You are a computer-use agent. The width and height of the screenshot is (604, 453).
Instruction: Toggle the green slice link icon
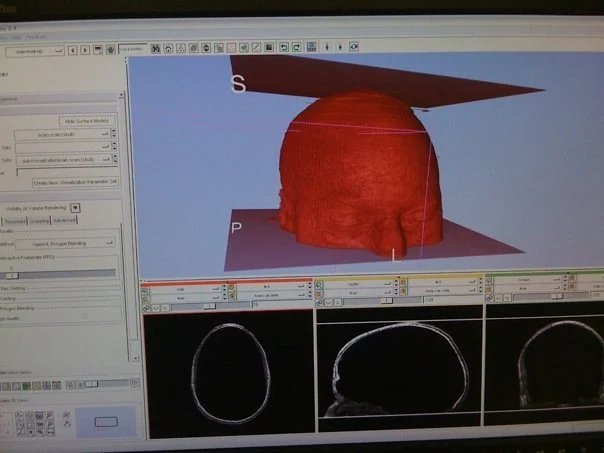pyautogui.click(x=489, y=298)
